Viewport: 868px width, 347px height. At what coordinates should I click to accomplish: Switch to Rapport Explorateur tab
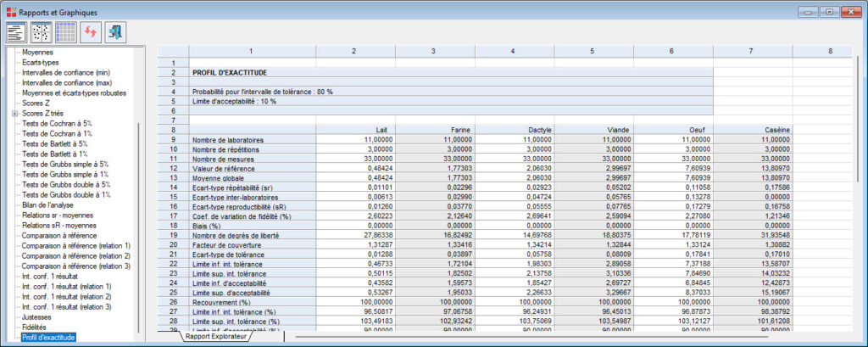[x=216, y=336]
